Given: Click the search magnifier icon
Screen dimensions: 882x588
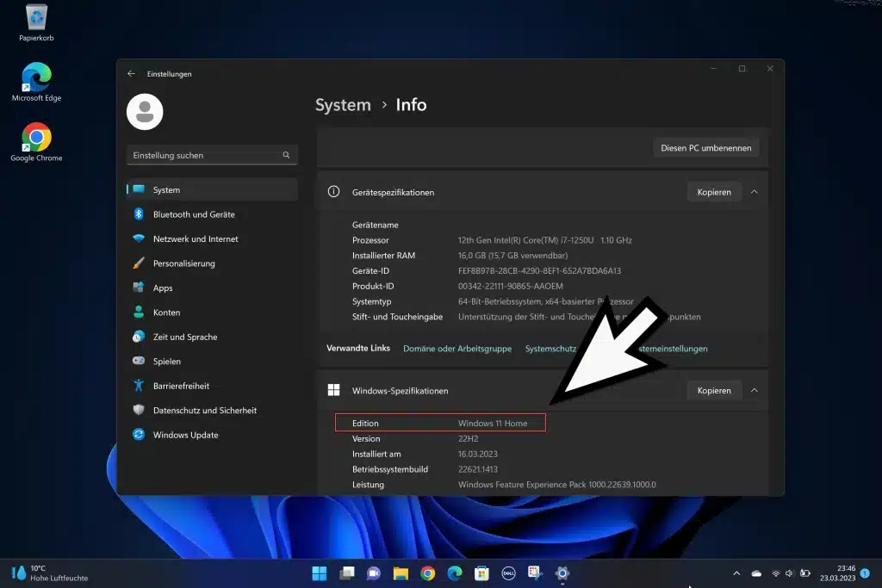Looking at the screenshot, I should pos(286,155).
